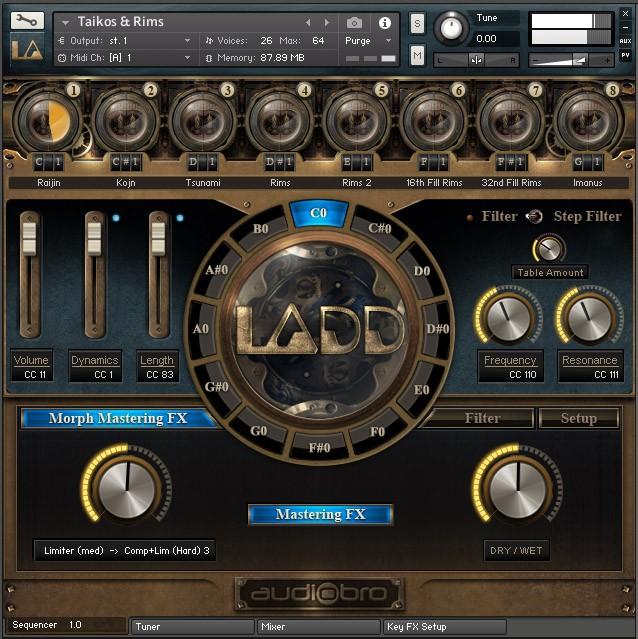Viewport: 638px width, 639px height.
Task: Select the B0 key segment
Action: [260, 229]
